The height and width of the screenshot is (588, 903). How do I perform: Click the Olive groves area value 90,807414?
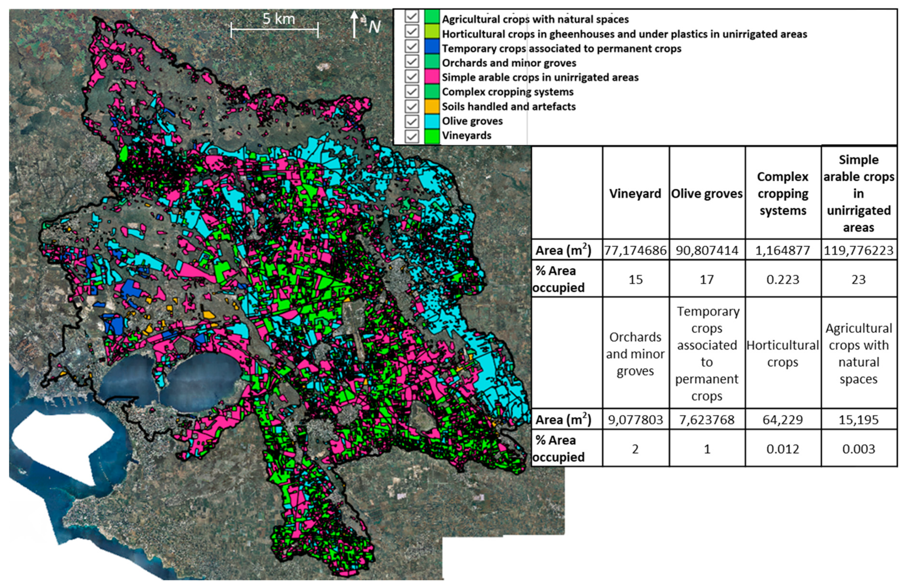click(x=706, y=250)
